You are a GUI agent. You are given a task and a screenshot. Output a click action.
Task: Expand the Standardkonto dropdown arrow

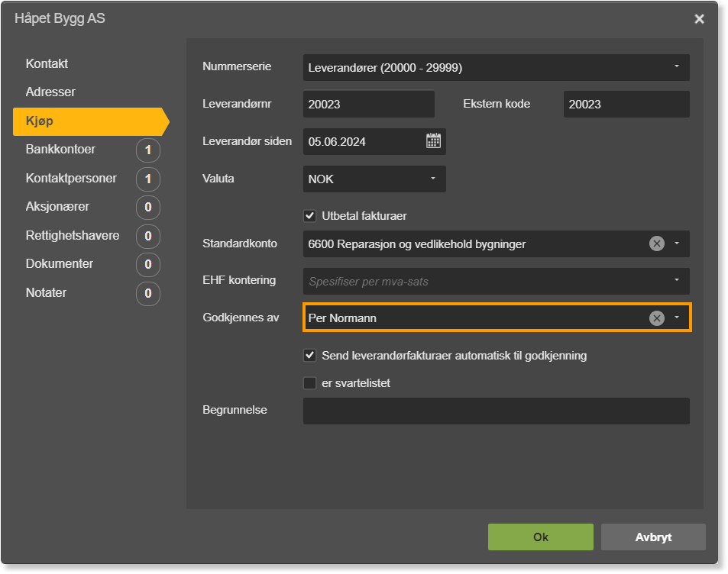[x=677, y=243]
